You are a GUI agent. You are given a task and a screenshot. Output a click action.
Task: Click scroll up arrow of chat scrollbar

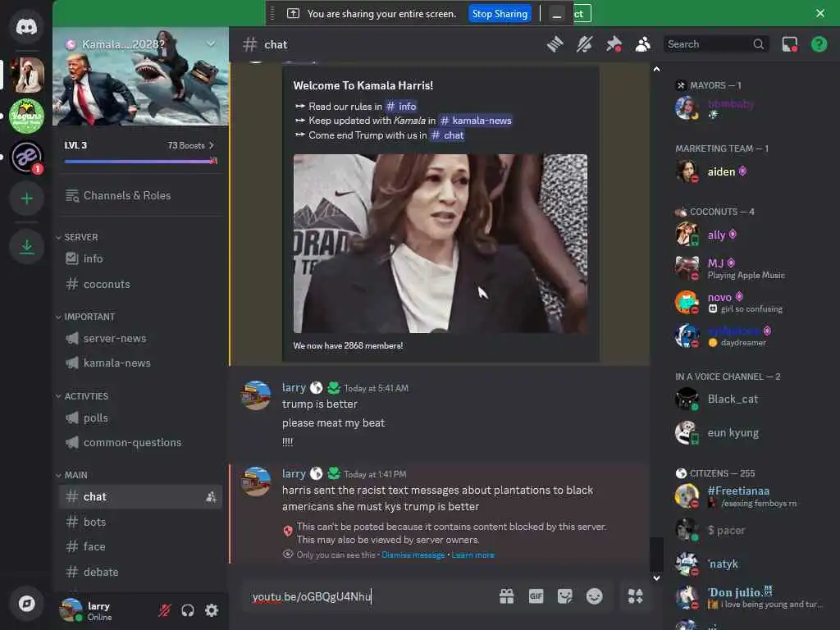pyautogui.click(x=657, y=69)
